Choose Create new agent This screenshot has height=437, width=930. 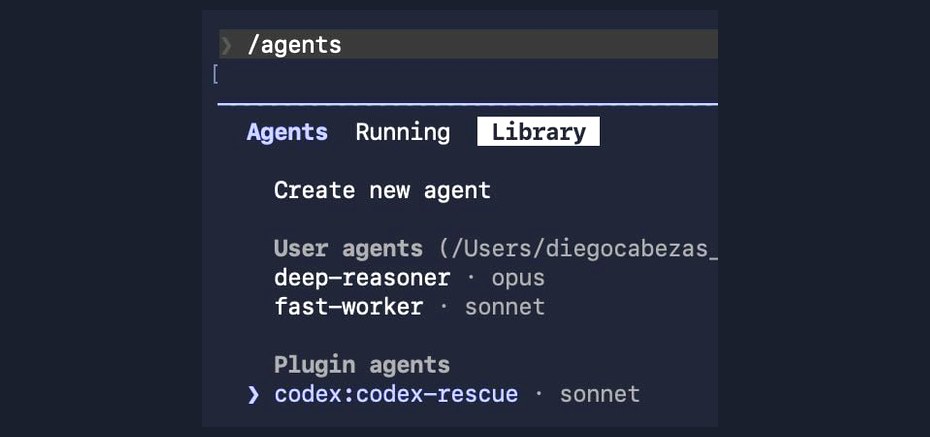(383, 190)
